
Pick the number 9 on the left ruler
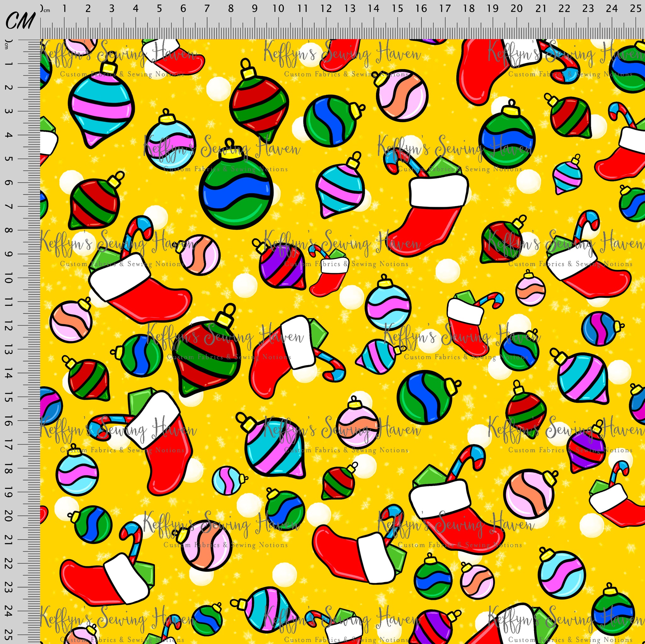[9, 254]
